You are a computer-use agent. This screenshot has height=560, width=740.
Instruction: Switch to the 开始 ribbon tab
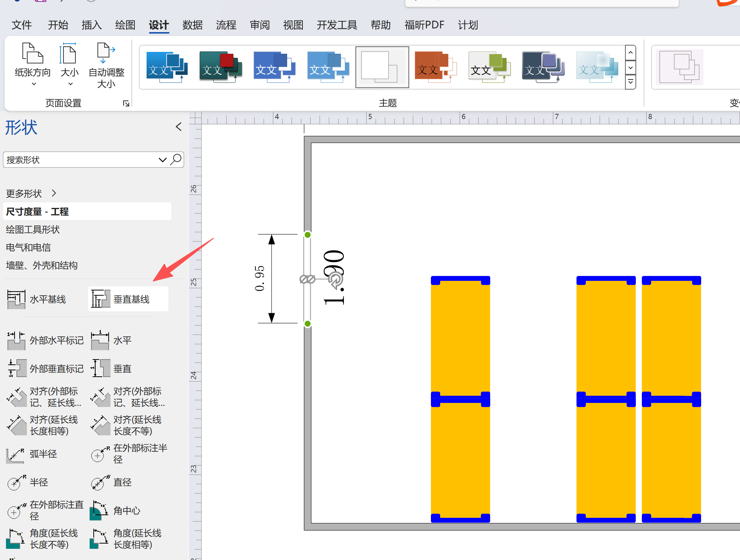(58, 25)
